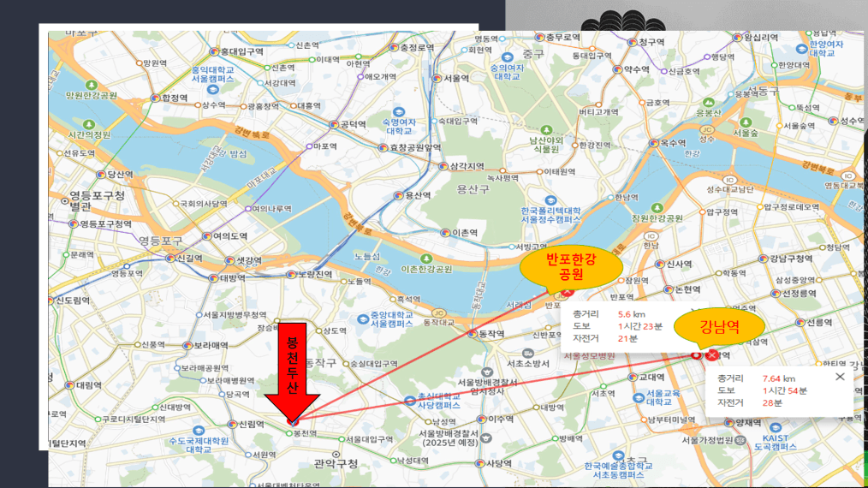Click the 숭실대입구역 station label

click(374, 364)
